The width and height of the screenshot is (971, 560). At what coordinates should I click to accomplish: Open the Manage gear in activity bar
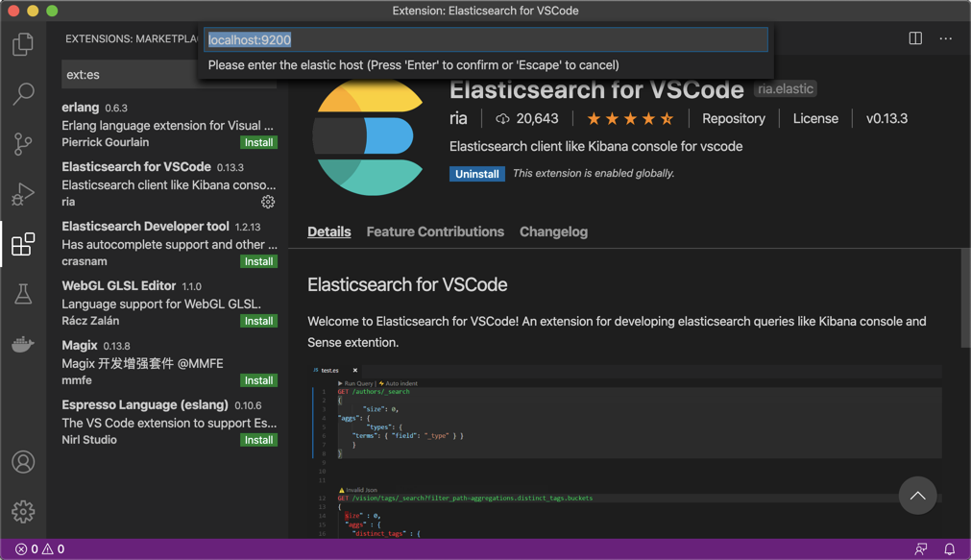click(23, 512)
